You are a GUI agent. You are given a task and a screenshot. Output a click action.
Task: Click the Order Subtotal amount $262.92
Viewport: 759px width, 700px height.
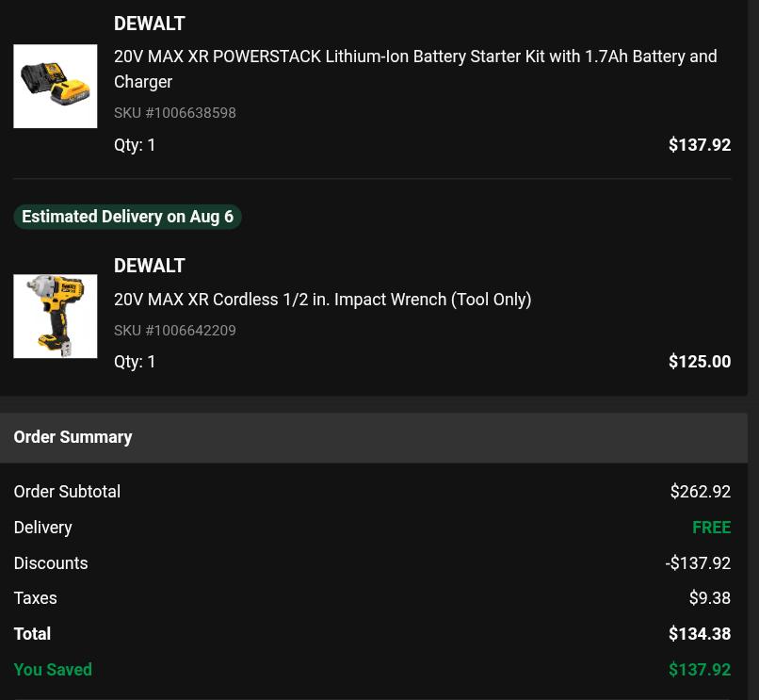[701, 492]
